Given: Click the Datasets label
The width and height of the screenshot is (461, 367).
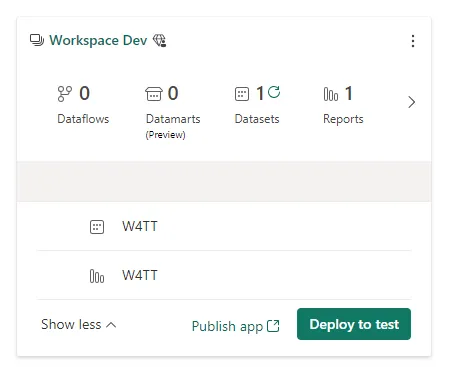Looking at the screenshot, I should [x=257, y=119].
